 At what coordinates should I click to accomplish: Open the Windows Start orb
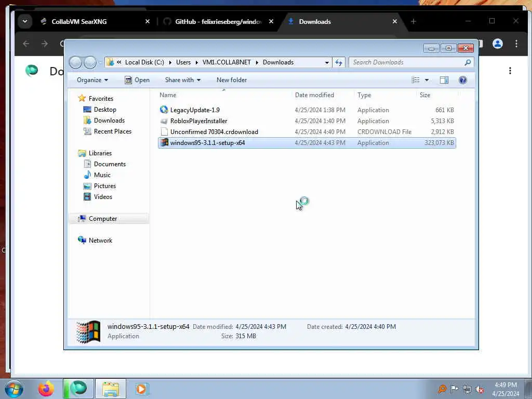[14, 389]
